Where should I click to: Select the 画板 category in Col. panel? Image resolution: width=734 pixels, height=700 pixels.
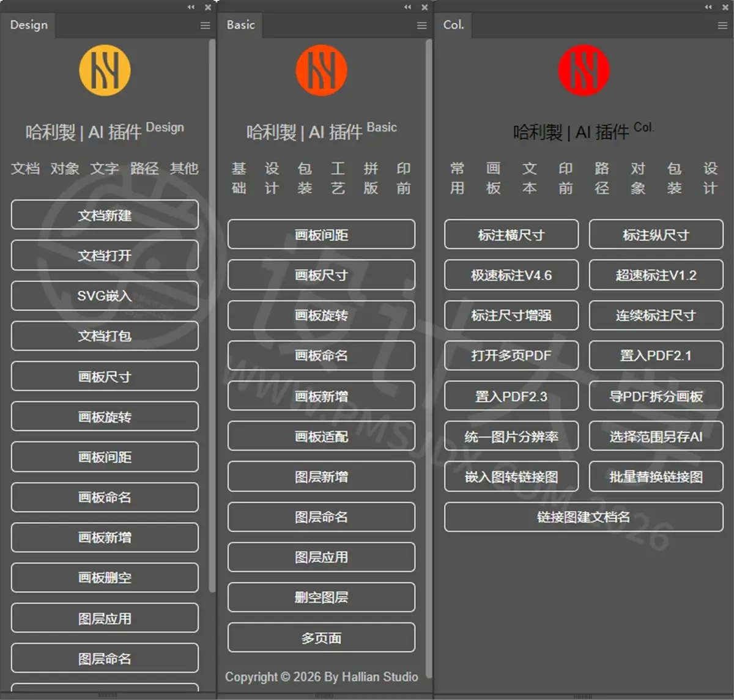pos(494,178)
